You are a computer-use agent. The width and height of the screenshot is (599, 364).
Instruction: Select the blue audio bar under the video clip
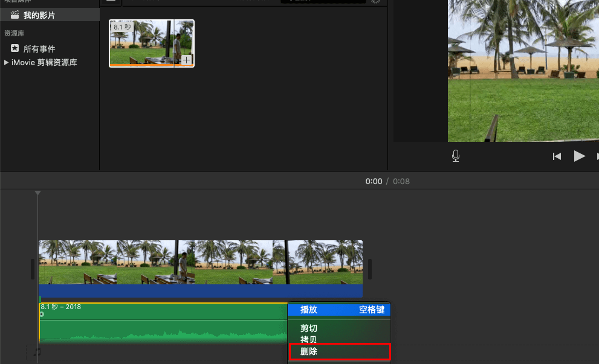201,291
